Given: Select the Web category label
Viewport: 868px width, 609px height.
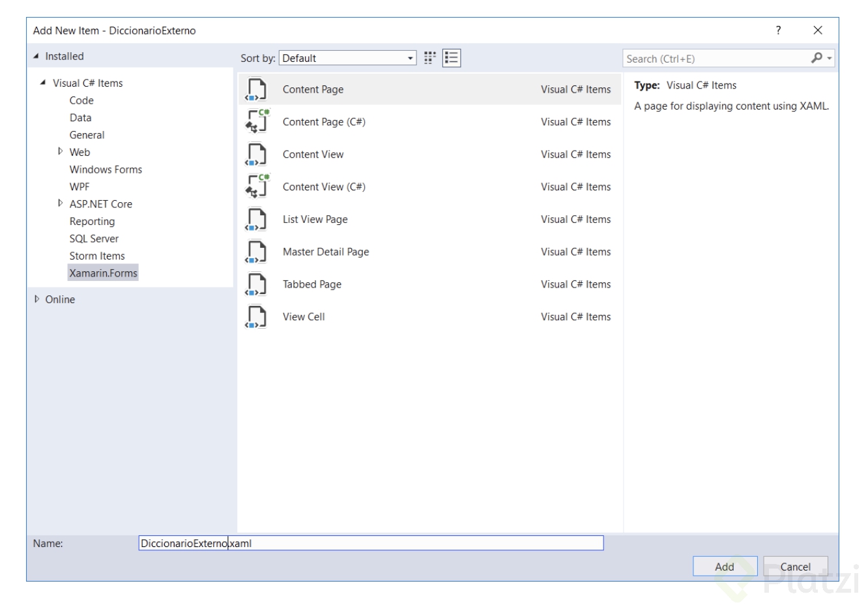Looking at the screenshot, I should (x=80, y=152).
